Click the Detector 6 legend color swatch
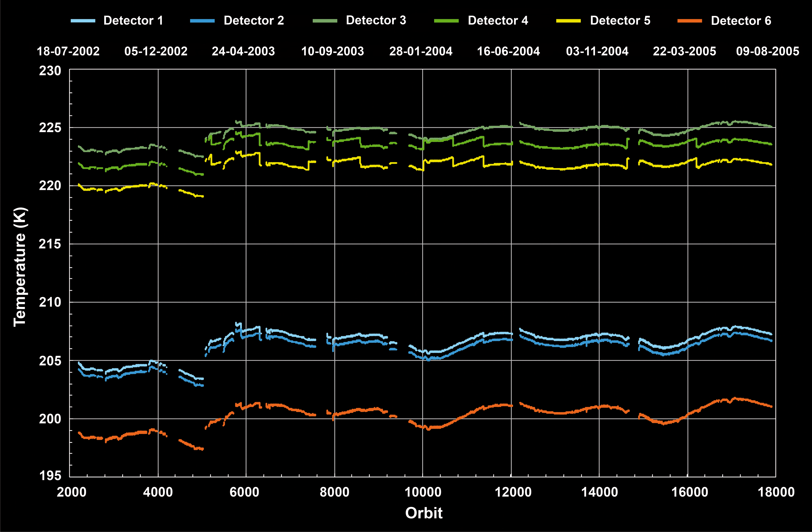Viewport: 812px width, 532px height. click(690, 21)
